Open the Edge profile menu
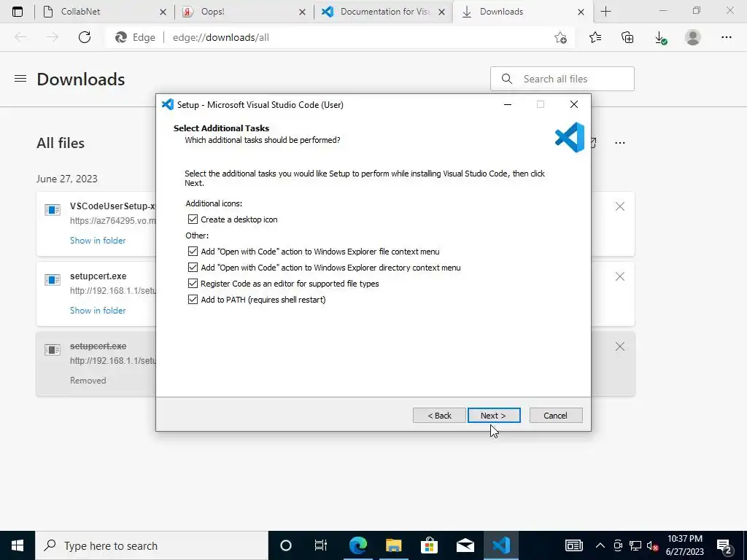The image size is (747, 560). (x=693, y=37)
